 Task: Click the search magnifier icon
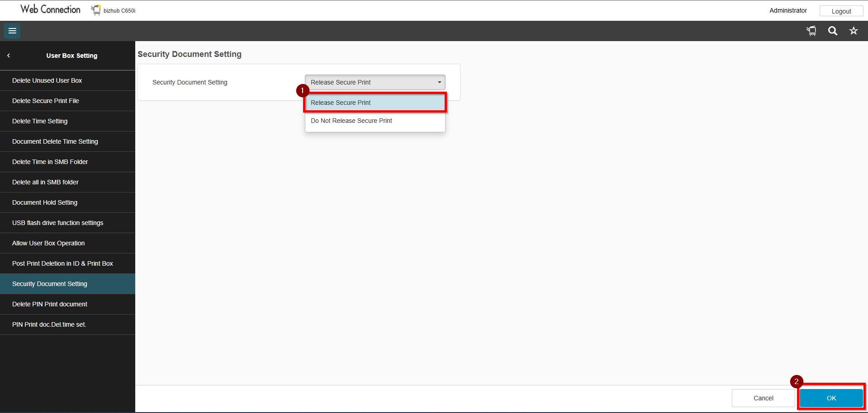(x=832, y=31)
